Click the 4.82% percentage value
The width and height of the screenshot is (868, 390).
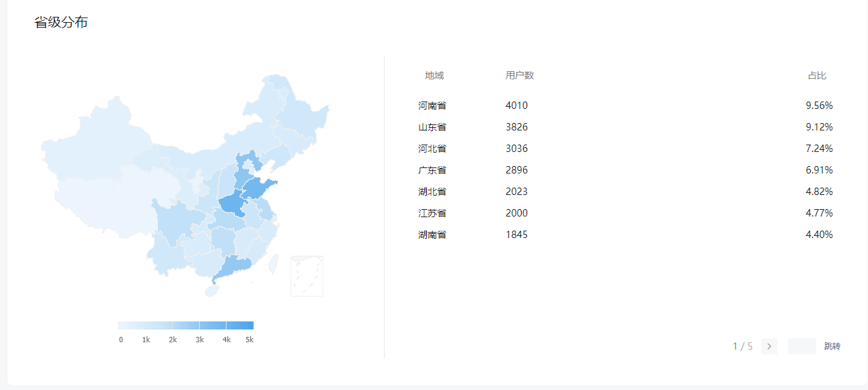(820, 192)
